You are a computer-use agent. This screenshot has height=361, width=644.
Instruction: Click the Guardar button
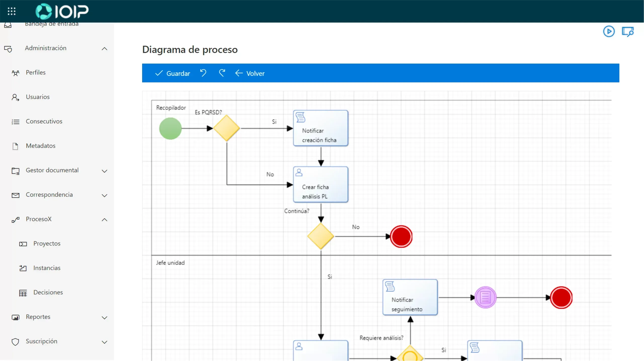173,73
